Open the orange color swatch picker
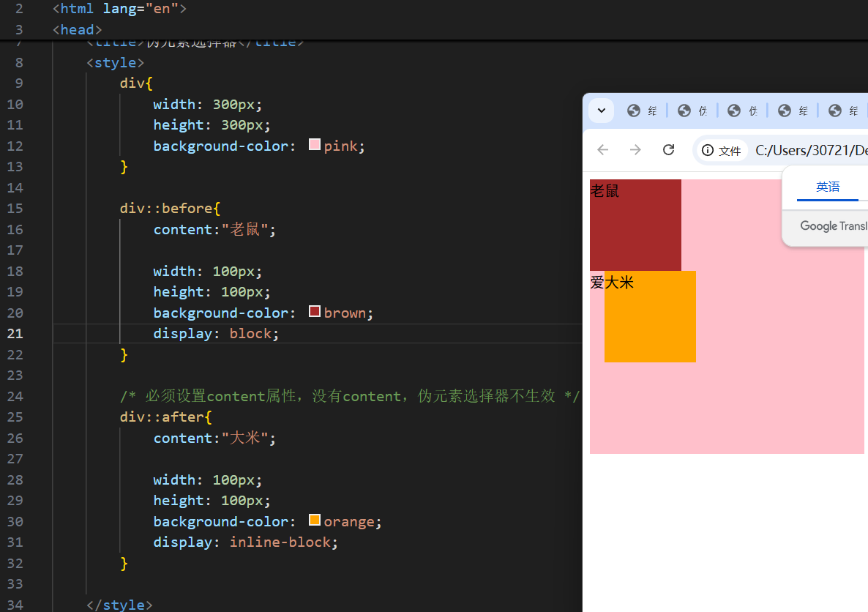868x612 pixels. point(315,520)
